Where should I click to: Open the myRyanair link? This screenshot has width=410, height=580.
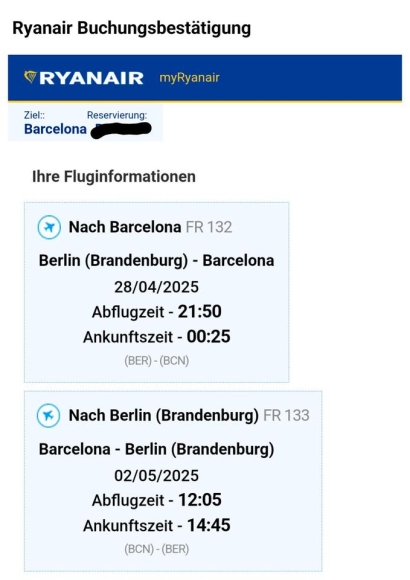point(189,78)
